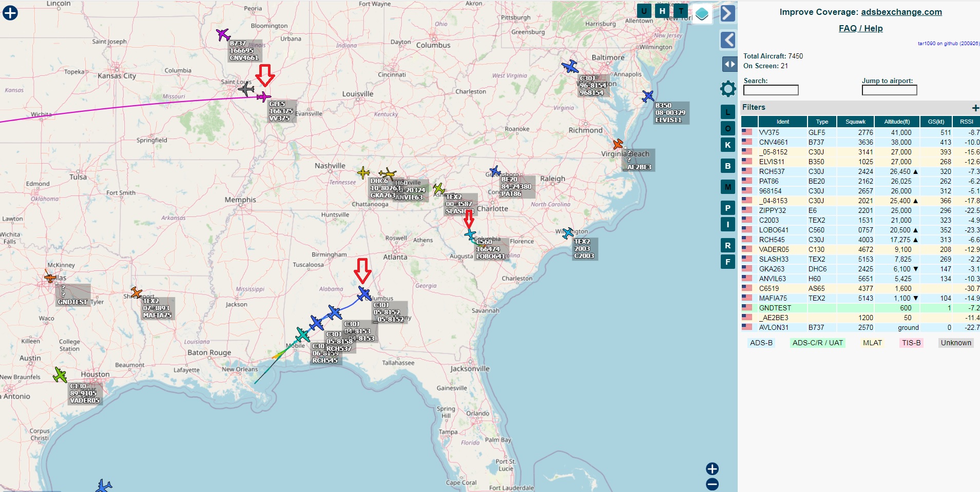Open the map layer switcher icon
Viewport: 980px width, 492px height.
[702, 14]
